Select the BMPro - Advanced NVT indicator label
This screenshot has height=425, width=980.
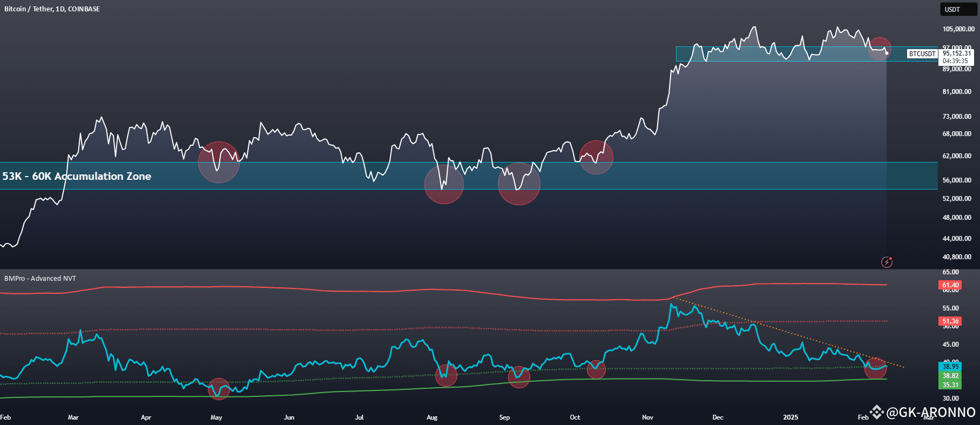[x=40, y=279]
